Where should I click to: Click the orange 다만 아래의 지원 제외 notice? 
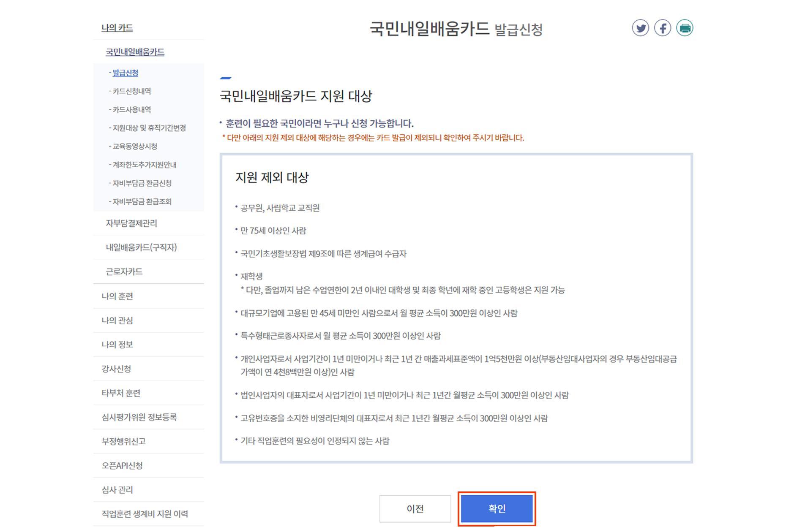(373, 138)
